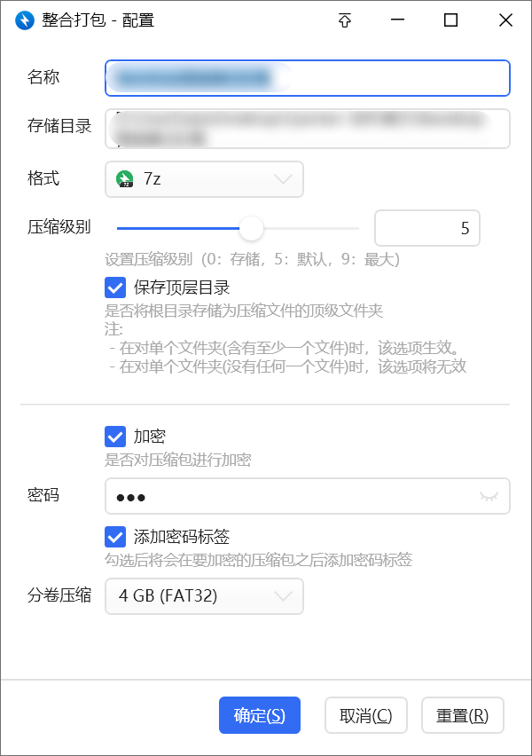Disable the 加密 checkbox

tap(115, 437)
